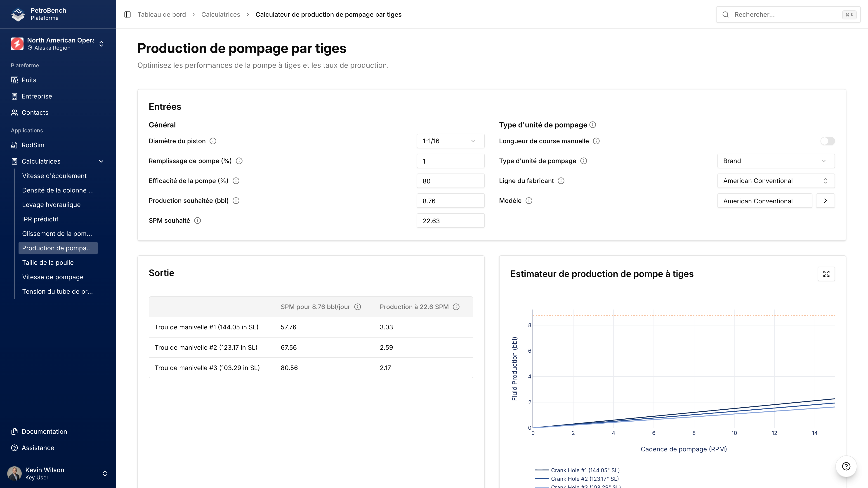The height and width of the screenshot is (488, 868).
Task: Click the Assistance help icon
Action: pyautogui.click(x=14, y=448)
